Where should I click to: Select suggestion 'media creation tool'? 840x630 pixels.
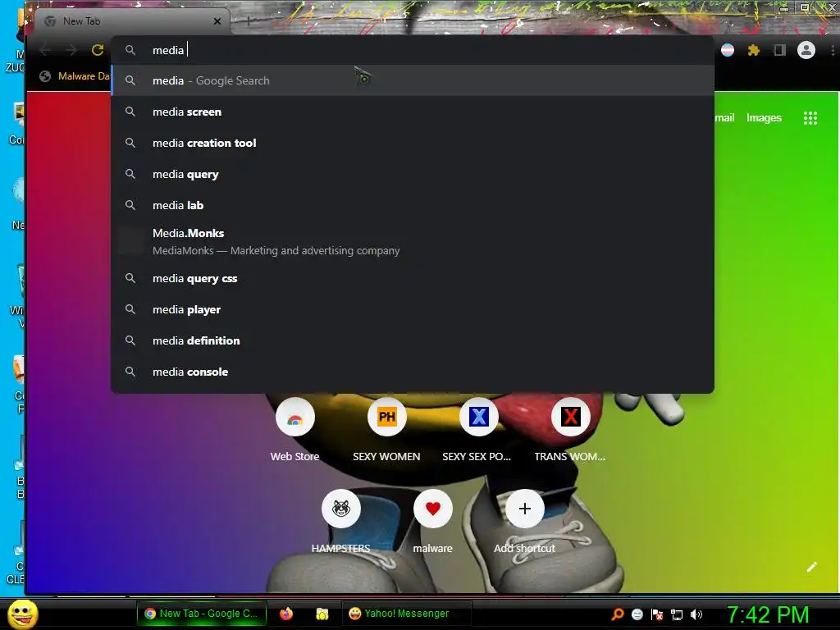point(413,143)
